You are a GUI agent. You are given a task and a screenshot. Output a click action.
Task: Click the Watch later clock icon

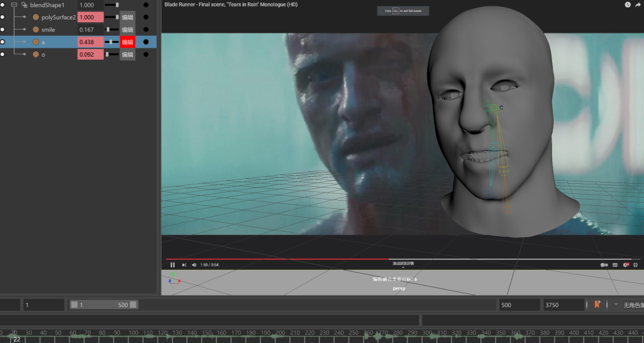(x=628, y=4)
